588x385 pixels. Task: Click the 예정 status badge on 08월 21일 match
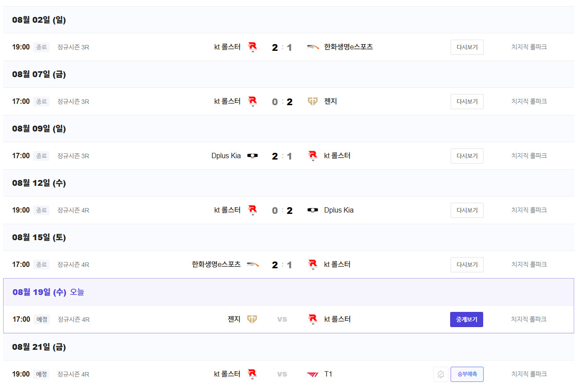click(41, 374)
